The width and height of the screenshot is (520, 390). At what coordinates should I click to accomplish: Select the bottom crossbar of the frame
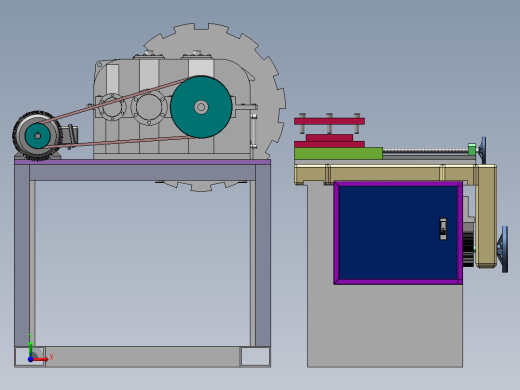pyautogui.click(x=142, y=356)
